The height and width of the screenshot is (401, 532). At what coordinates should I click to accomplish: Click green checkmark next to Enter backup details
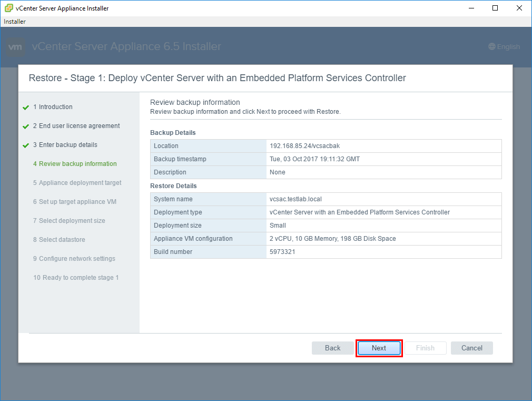[x=26, y=145]
